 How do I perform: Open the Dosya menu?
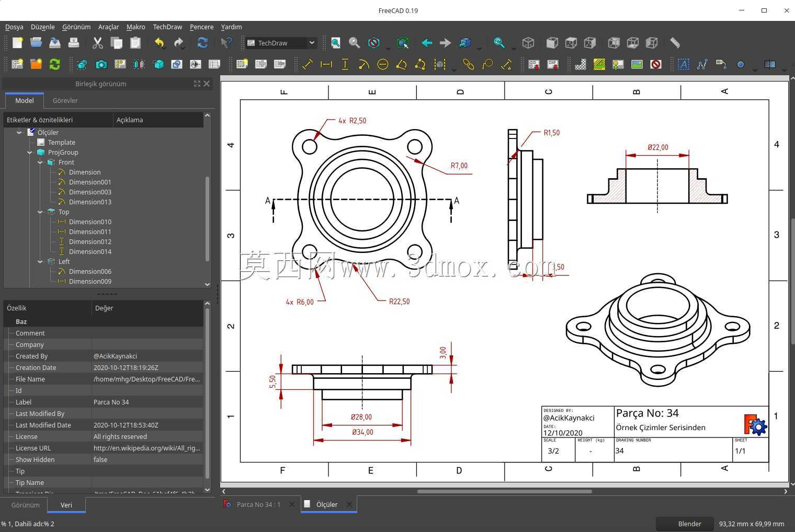pyautogui.click(x=14, y=27)
